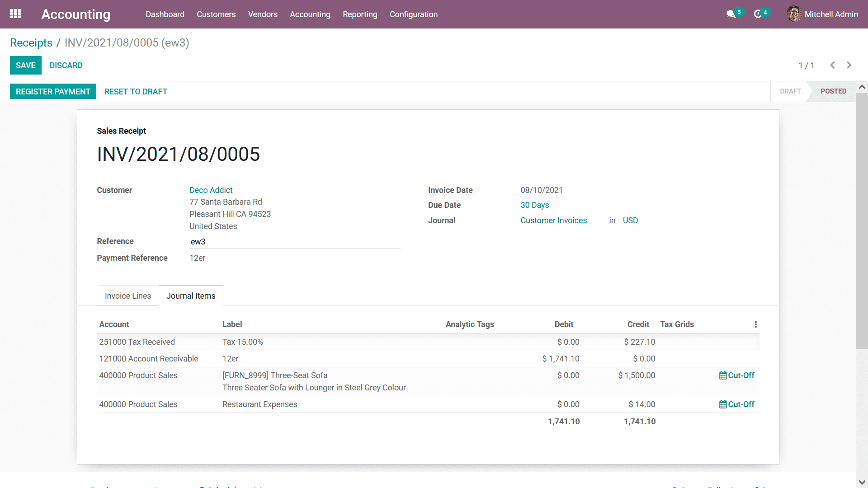This screenshot has height=488, width=868.
Task: Open the USD currency link
Action: click(630, 221)
